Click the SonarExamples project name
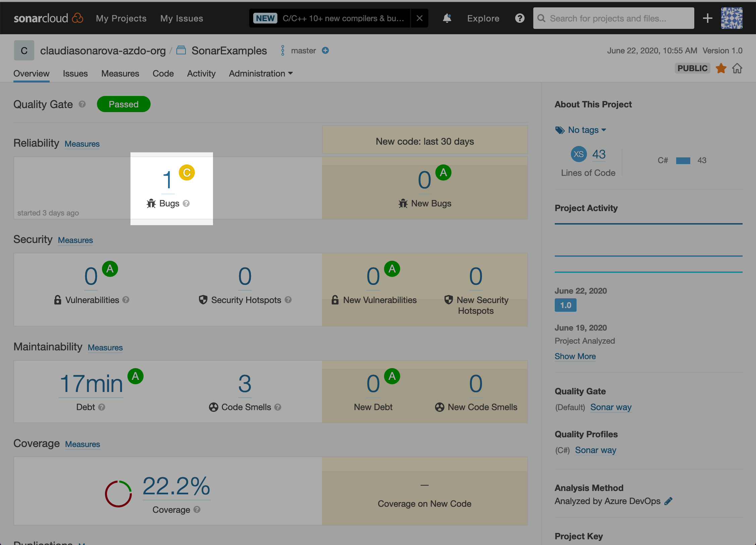 (x=229, y=50)
